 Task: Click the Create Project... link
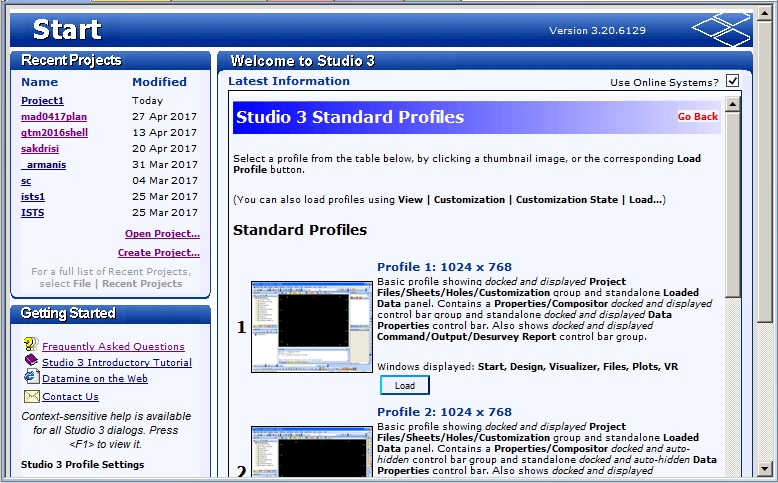[159, 253]
